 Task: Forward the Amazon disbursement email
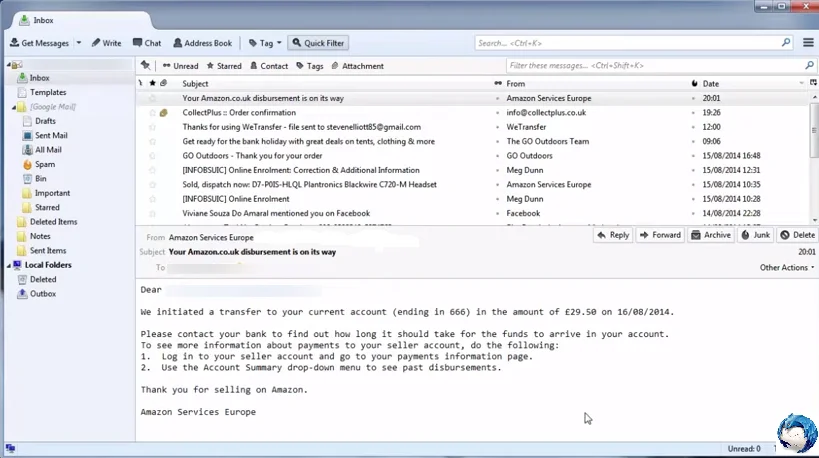tap(660, 235)
